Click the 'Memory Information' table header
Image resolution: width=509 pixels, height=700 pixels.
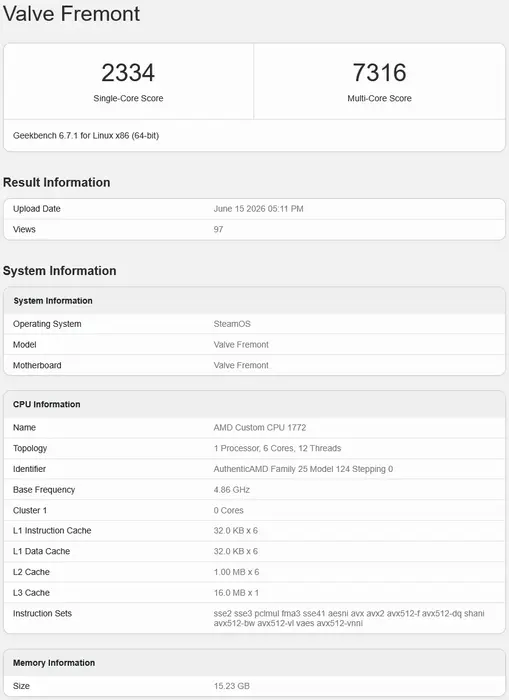tap(54, 662)
